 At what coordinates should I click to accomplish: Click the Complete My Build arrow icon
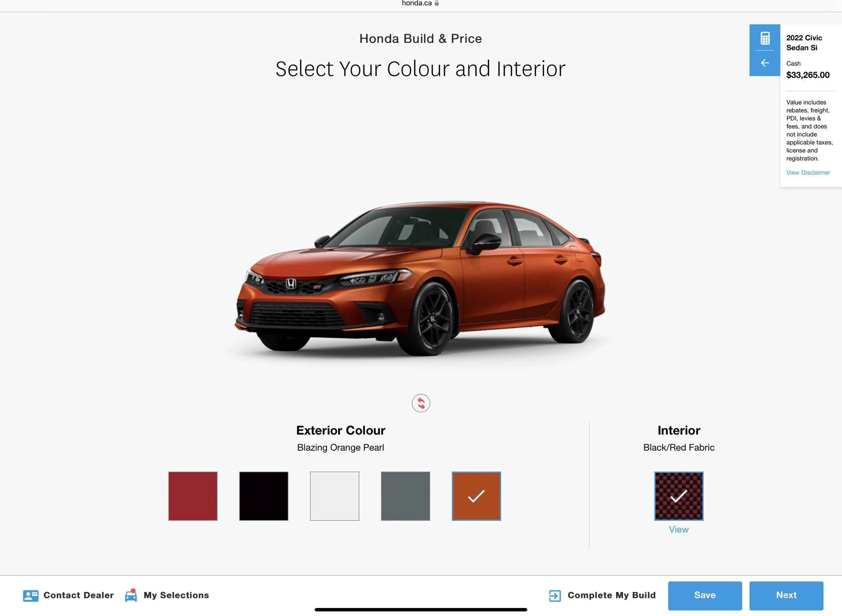coord(555,596)
